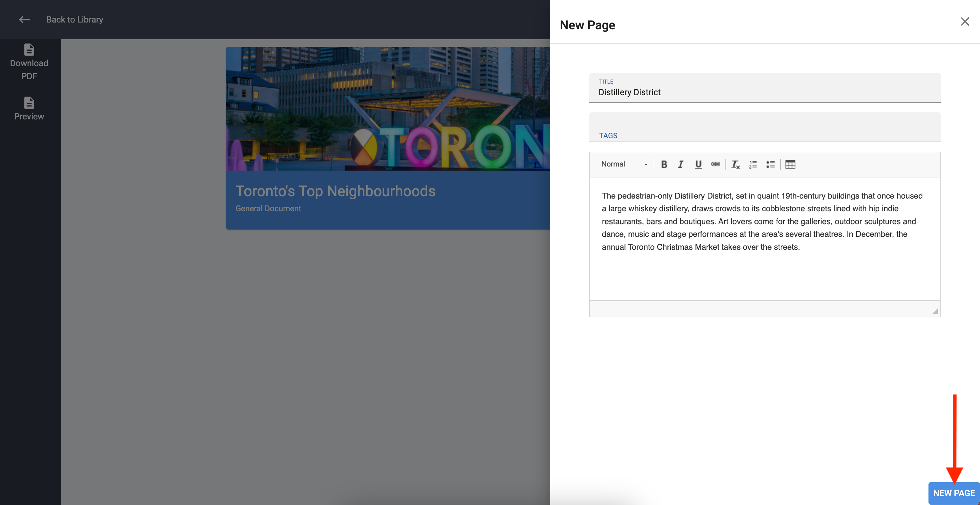Insert a hyperlink with the link icon
The image size is (980, 505).
point(715,164)
